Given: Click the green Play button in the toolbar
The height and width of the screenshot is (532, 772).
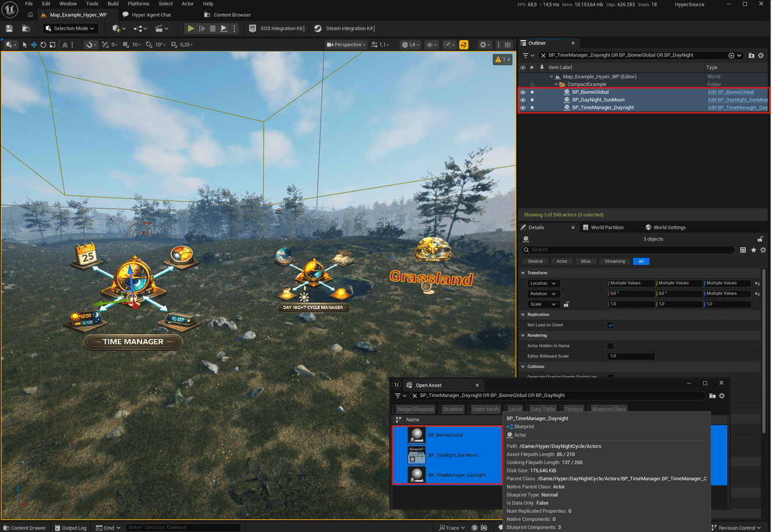Looking at the screenshot, I should pos(191,28).
